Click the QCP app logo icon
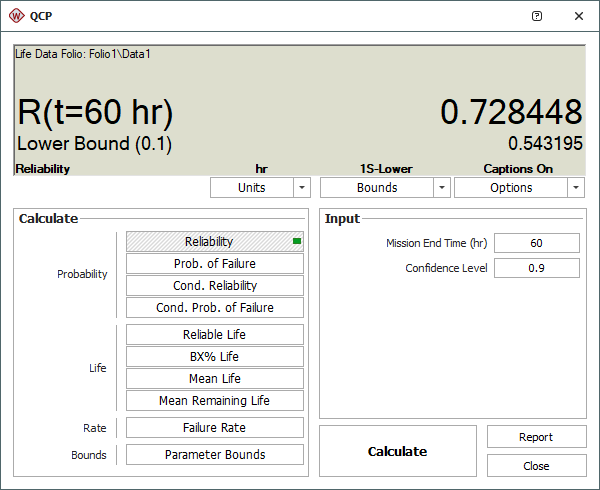The width and height of the screenshot is (600, 490). pyautogui.click(x=17, y=16)
